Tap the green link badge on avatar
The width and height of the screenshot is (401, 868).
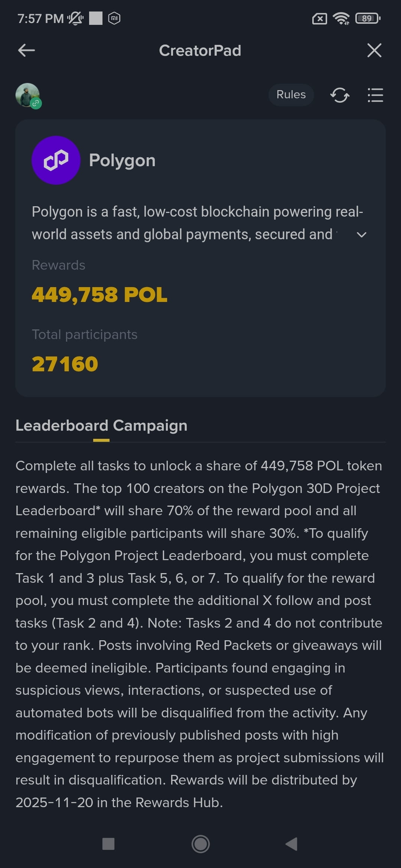pos(36,103)
